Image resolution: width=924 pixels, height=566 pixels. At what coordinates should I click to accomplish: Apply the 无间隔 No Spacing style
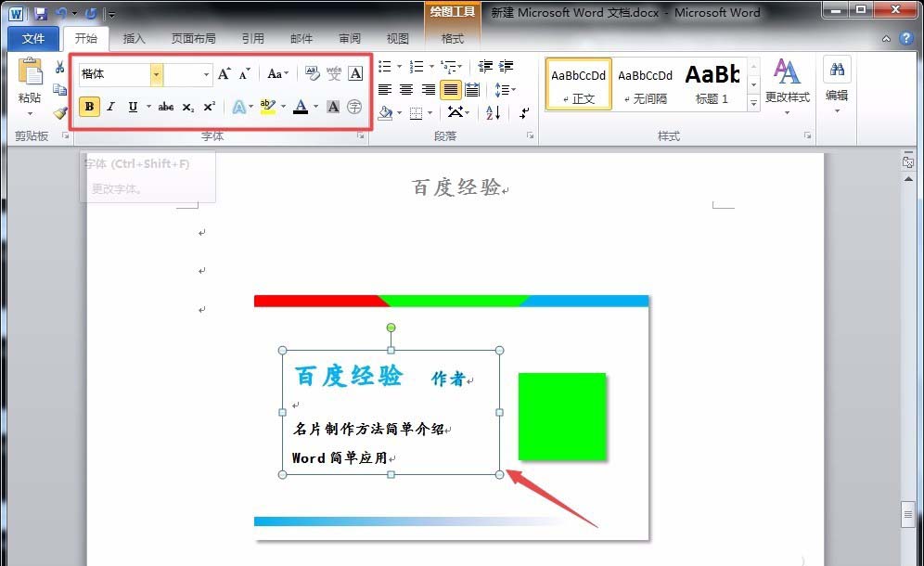tap(646, 84)
